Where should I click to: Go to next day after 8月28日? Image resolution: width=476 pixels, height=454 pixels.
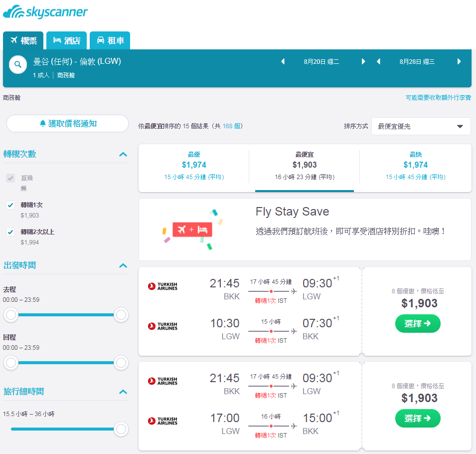pyautogui.click(x=459, y=61)
